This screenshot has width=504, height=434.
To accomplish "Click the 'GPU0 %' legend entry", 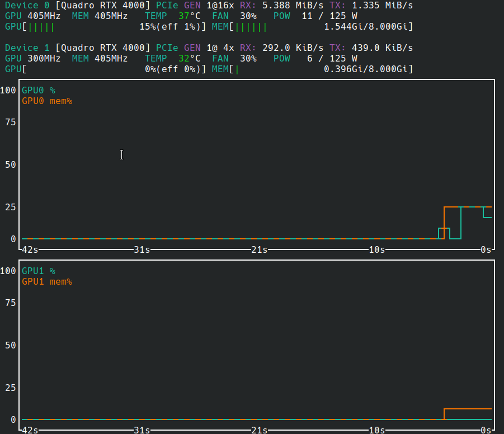I will pyautogui.click(x=38, y=91).
